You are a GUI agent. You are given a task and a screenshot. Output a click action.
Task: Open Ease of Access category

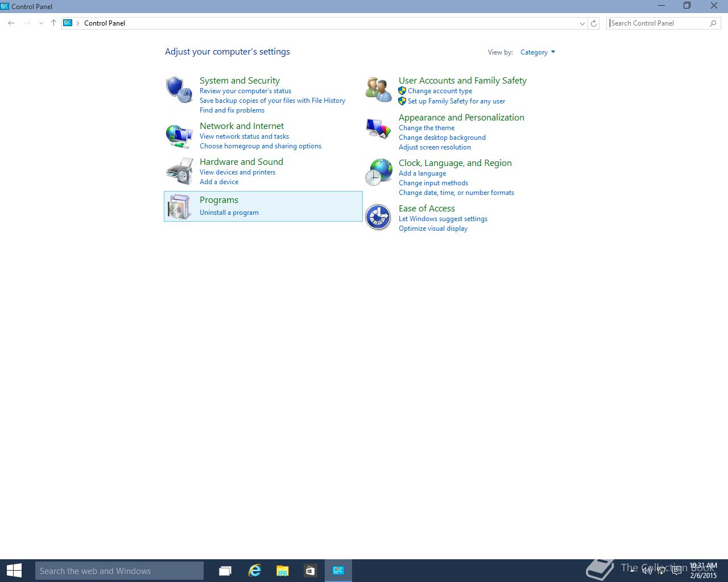click(427, 209)
